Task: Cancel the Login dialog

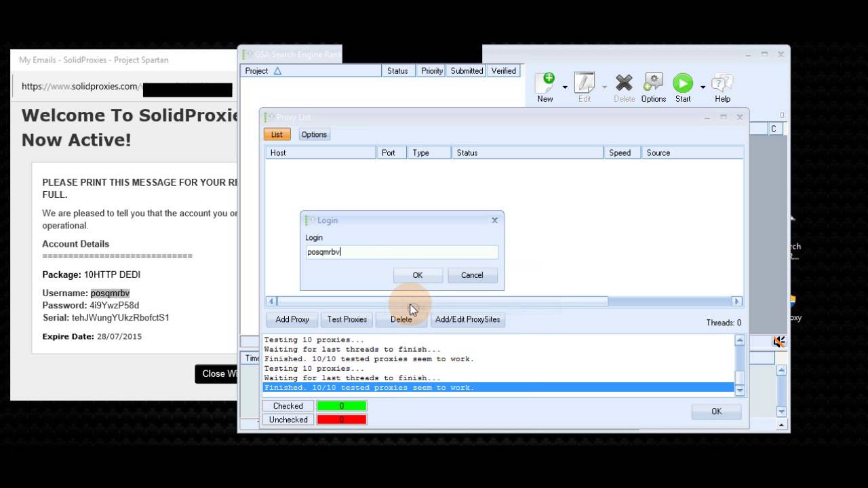Action: 472,275
